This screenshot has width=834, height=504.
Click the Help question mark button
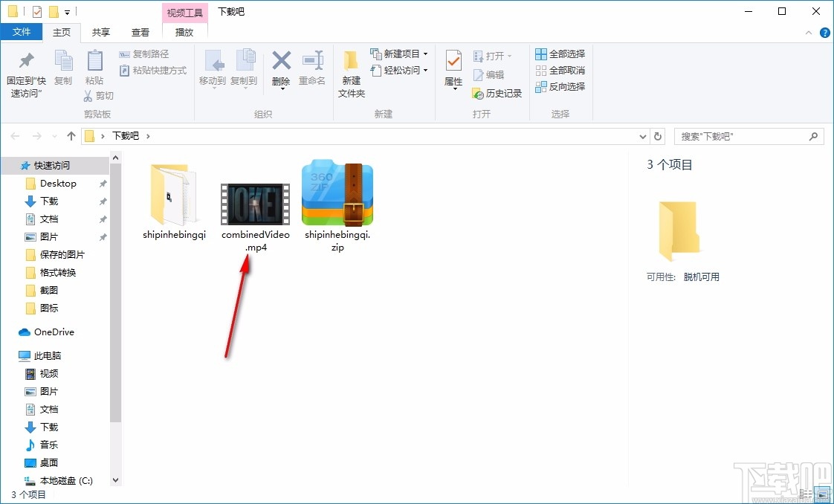(x=824, y=32)
